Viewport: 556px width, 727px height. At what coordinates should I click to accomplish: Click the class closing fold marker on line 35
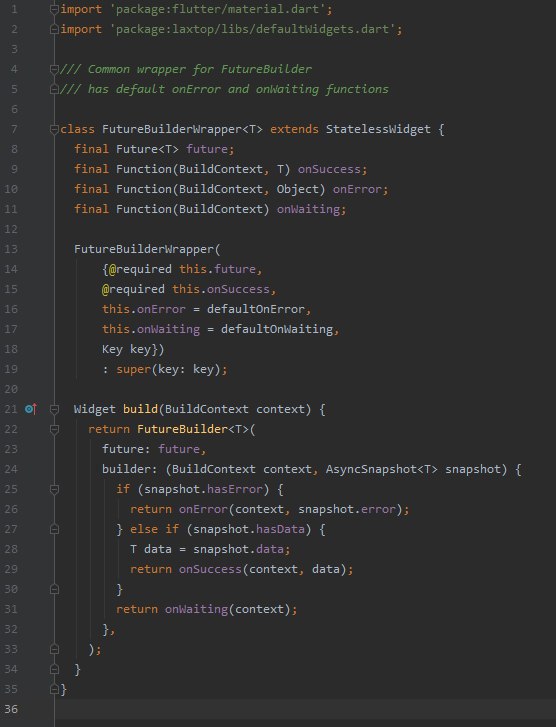[54, 689]
